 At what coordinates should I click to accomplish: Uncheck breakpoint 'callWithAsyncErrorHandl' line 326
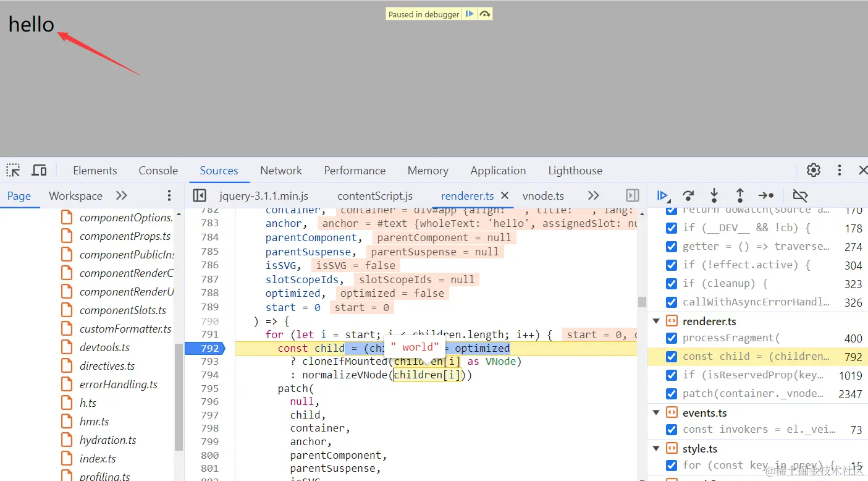672,302
